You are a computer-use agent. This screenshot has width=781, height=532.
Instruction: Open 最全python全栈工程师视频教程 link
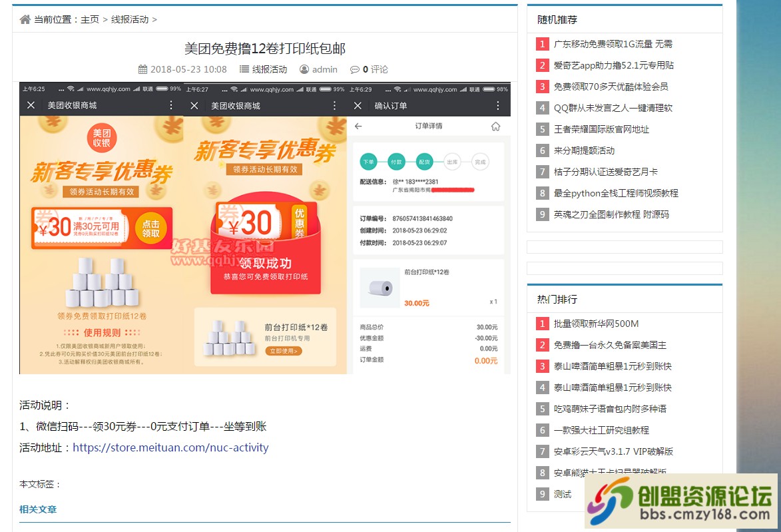coord(616,193)
